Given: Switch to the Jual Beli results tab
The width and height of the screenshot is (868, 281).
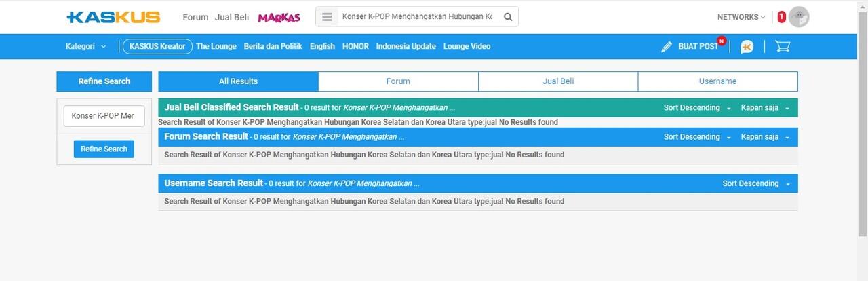Looking at the screenshot, I should coord(558,81).
